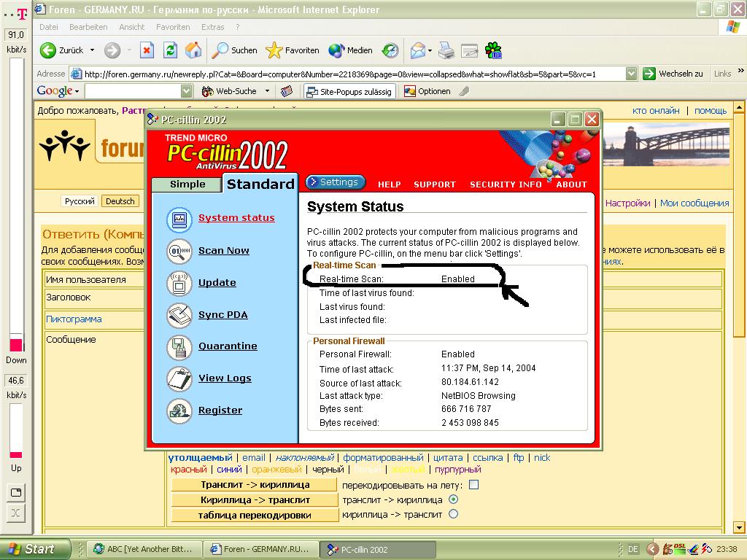Open the Favoriten menu

coord(173,27)
